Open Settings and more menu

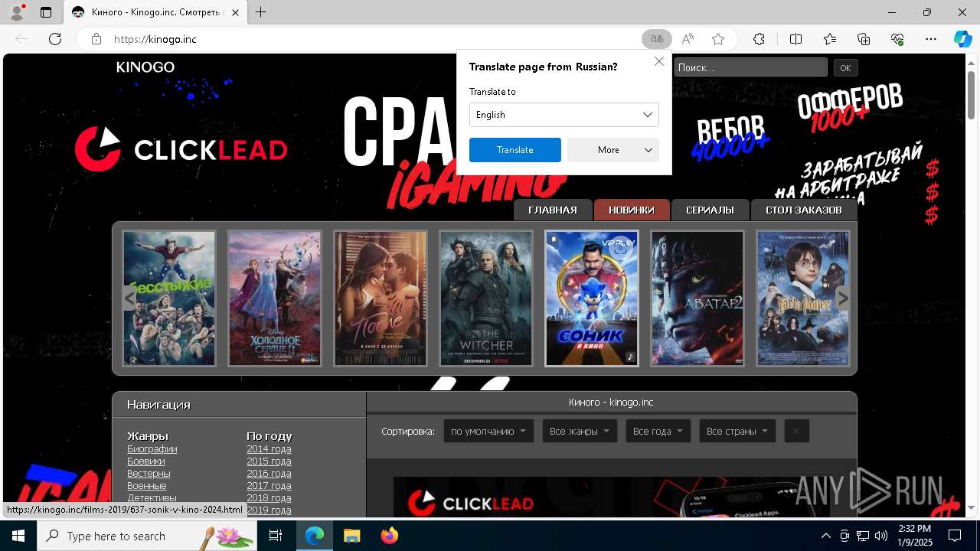pos(931,39)
